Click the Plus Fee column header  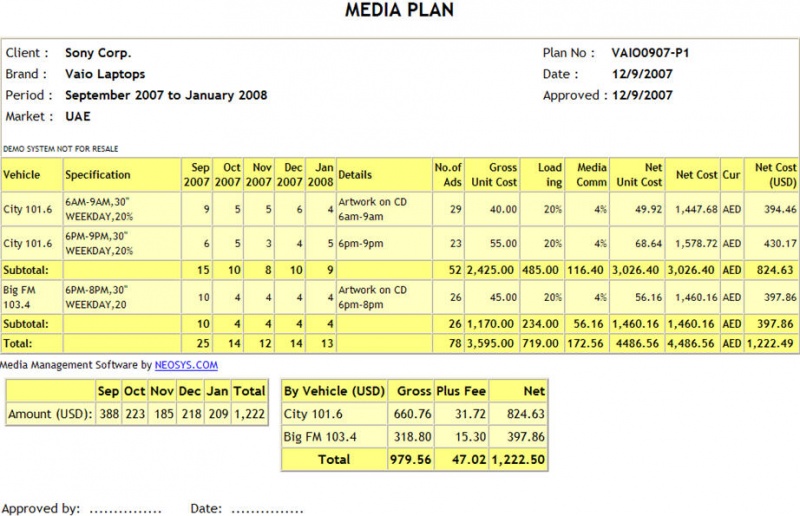461,391
